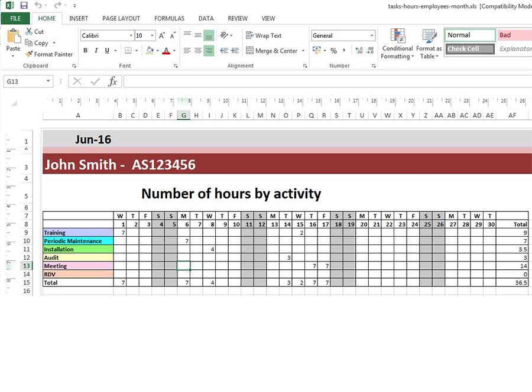This screenshot has width=532, height=392.
Task: Open the Merge & Center dropdown arrow
Action: 304,51
